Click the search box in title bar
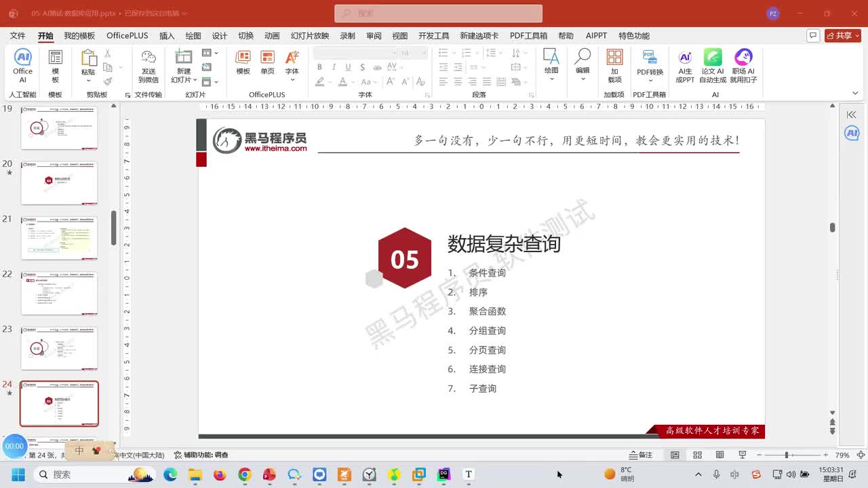868x488 pixels. point(438,14)
